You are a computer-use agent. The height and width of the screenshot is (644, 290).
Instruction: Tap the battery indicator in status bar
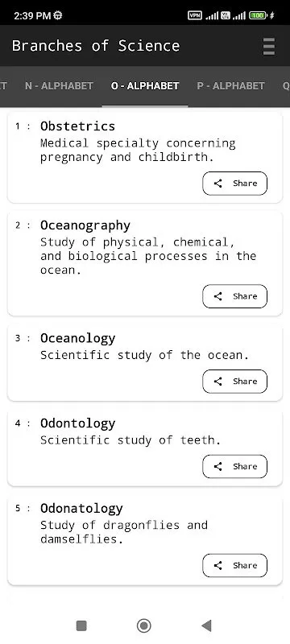pyautogui.click(x=258, y=16)
